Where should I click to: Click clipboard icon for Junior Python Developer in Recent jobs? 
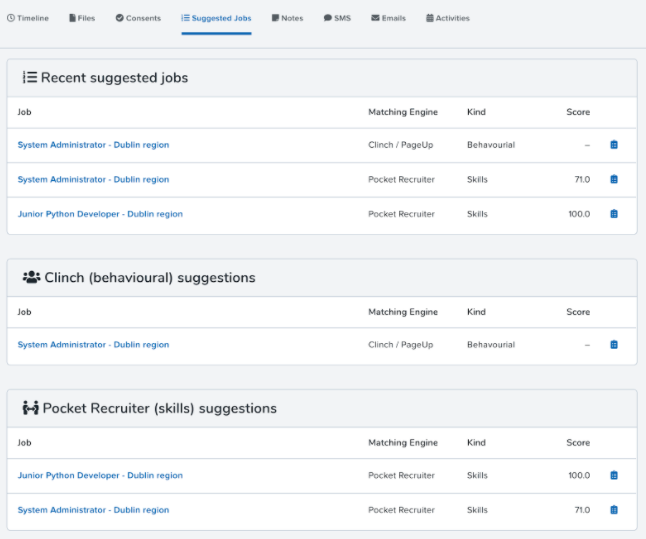(614, 214)
